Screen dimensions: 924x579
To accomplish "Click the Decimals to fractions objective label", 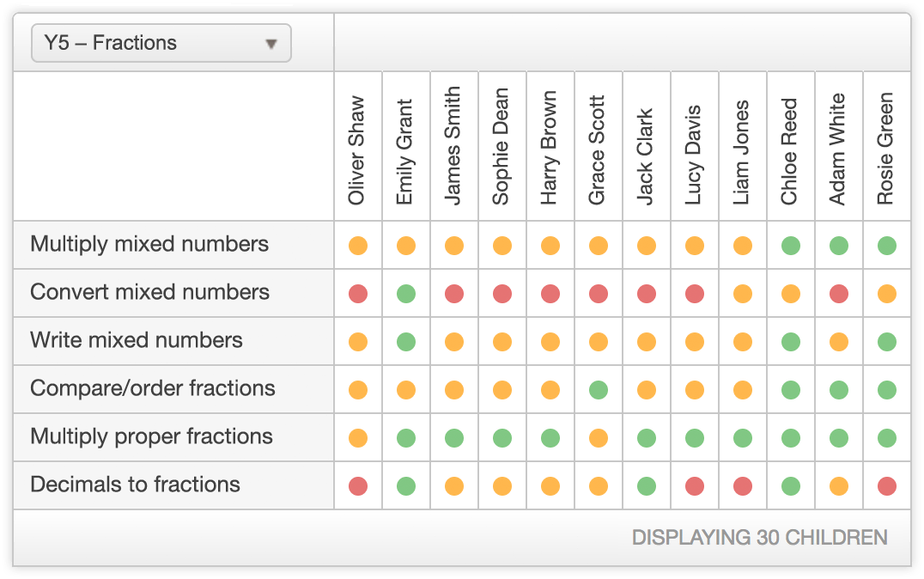I will (x=135, y=485).
